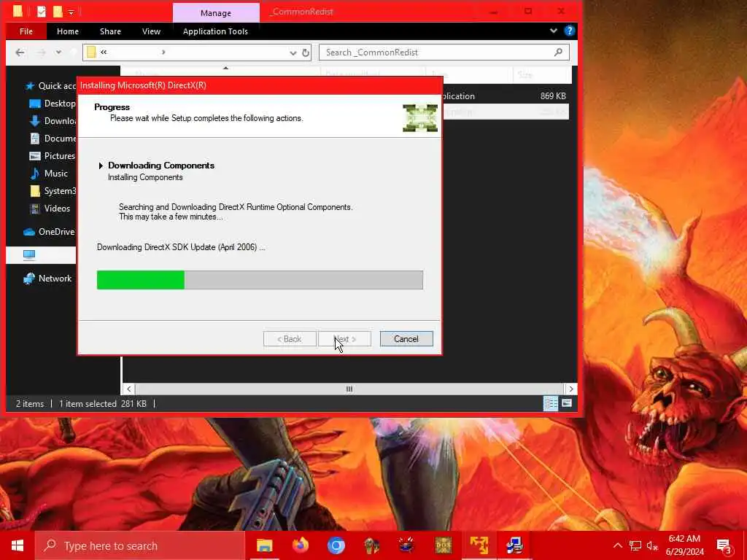Select OneDrive in the navigation pane
The image size is (747, 560).
point(49,232)
